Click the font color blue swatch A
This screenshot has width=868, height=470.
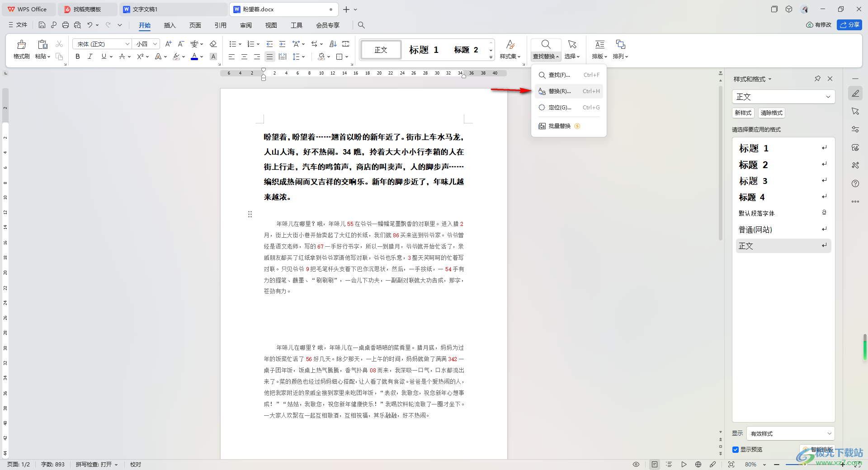click(194, 56)
